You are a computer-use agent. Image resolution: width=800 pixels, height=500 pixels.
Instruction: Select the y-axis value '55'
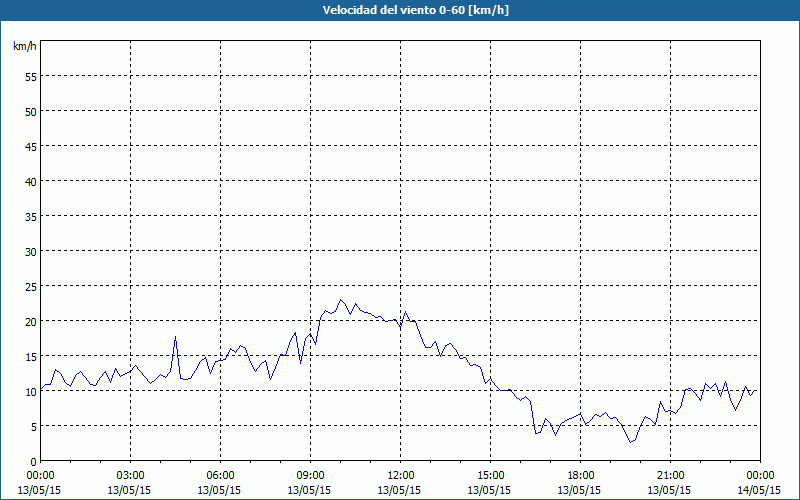click(31, 76)
